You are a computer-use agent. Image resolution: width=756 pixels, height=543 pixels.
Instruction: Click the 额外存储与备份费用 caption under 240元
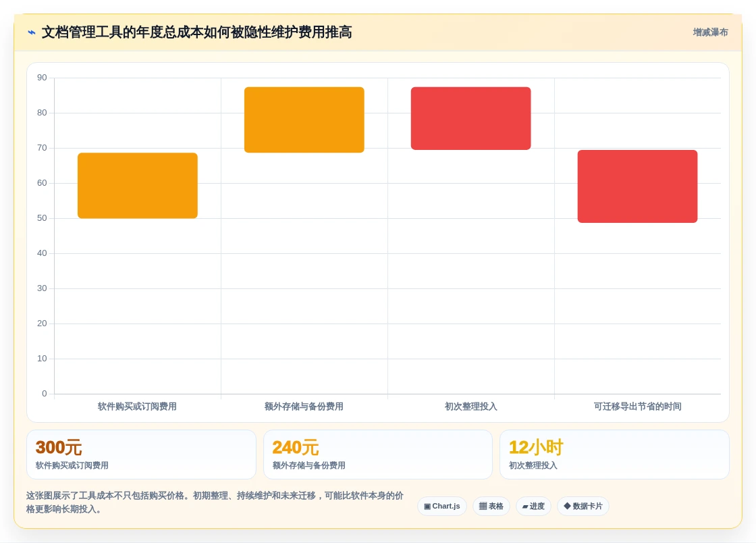[x=308, y=465]
